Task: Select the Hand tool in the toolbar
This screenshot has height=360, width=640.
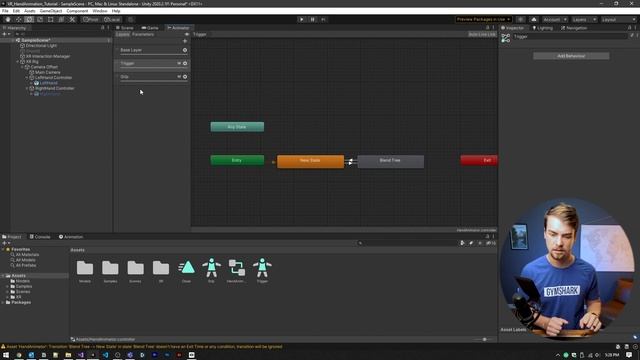Action: pyautogui.click(x=7, y=19)
